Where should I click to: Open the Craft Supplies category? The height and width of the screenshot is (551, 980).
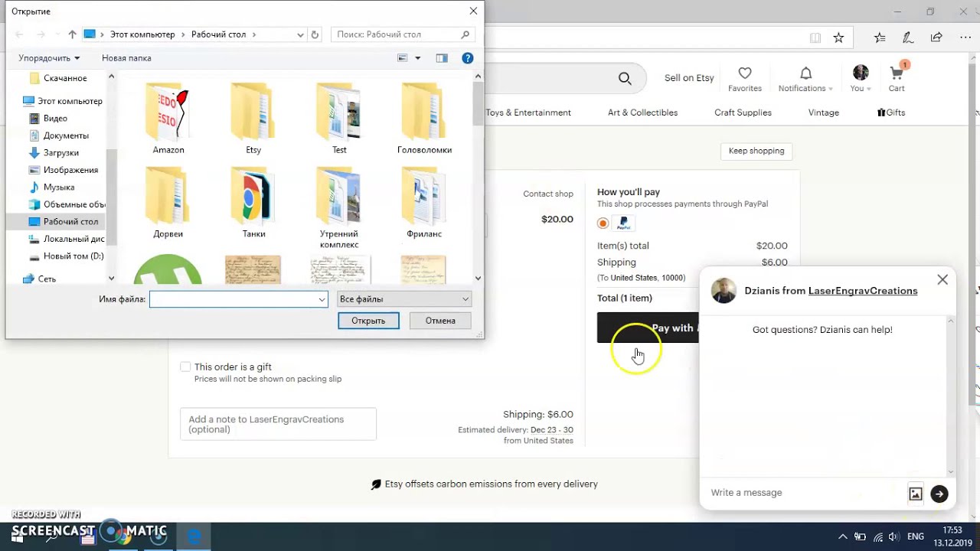click(x=743, y=112)
